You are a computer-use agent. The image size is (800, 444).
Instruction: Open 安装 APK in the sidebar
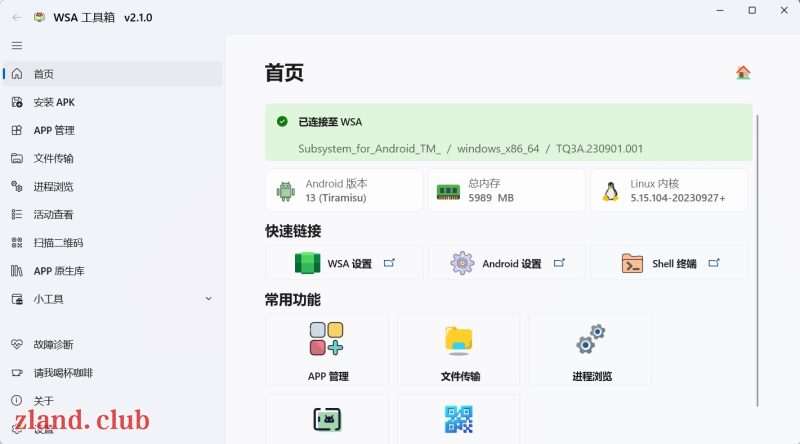[x=113, y=102]
